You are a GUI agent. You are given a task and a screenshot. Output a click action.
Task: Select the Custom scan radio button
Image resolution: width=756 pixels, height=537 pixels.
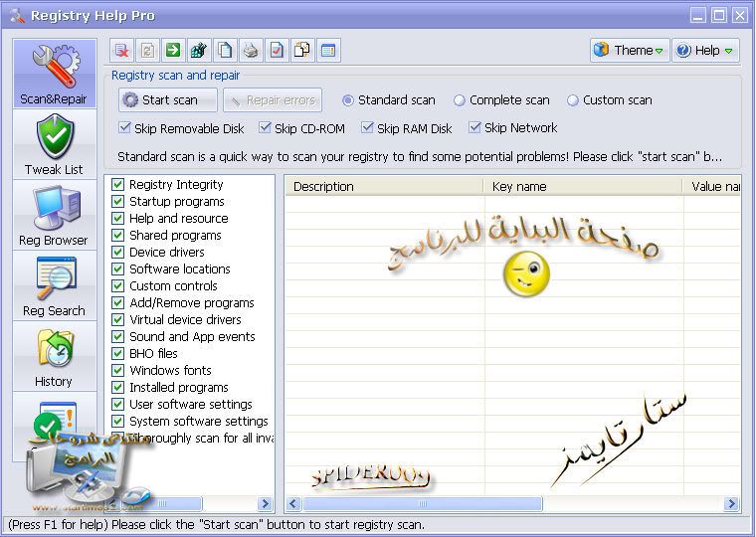(572, 100)
